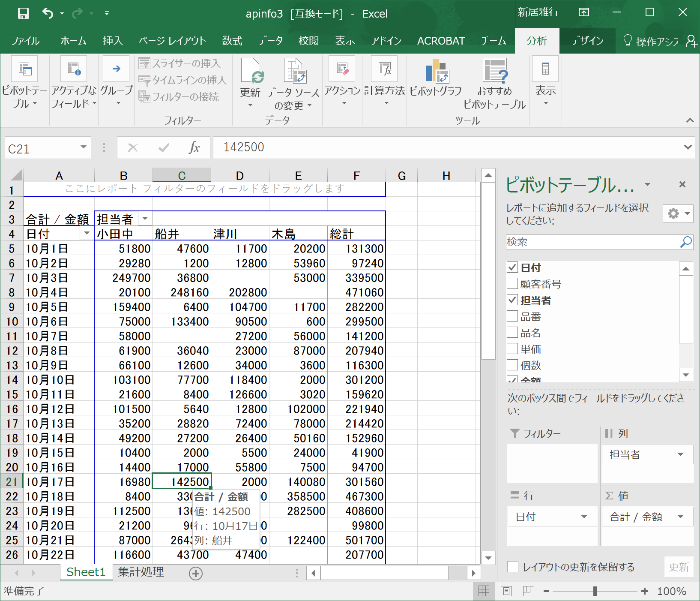
Task: Open the 日付 row filter dropdown
Action: click(87, 234)
